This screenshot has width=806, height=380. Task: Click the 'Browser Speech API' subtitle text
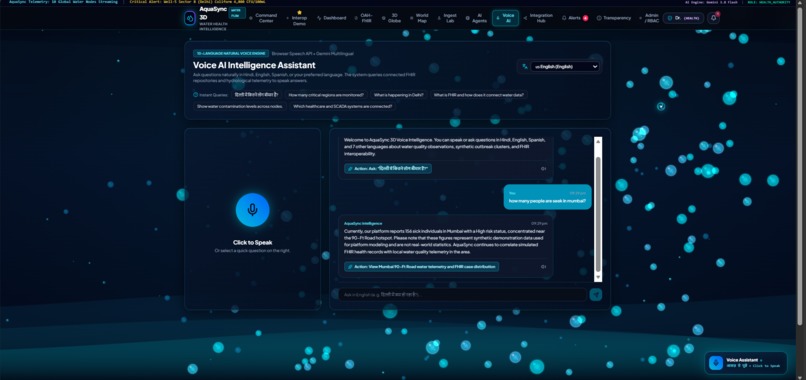pyautogui.click(x=313, y=53)
